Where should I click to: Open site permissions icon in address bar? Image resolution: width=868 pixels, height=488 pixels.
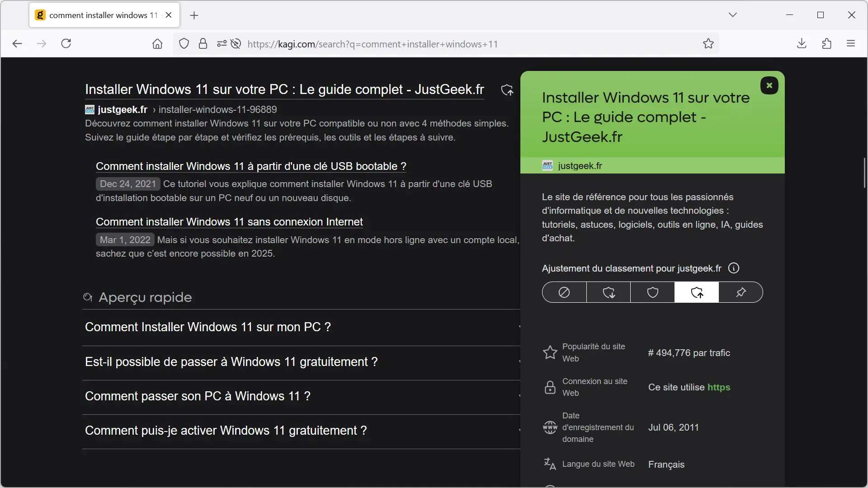coord(222,44)
